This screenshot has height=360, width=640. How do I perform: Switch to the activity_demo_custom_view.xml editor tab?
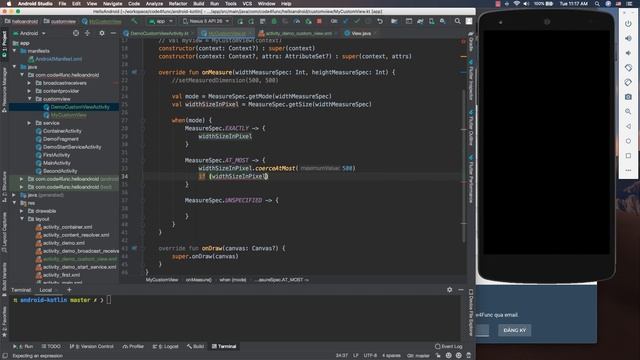coord(298,33)
